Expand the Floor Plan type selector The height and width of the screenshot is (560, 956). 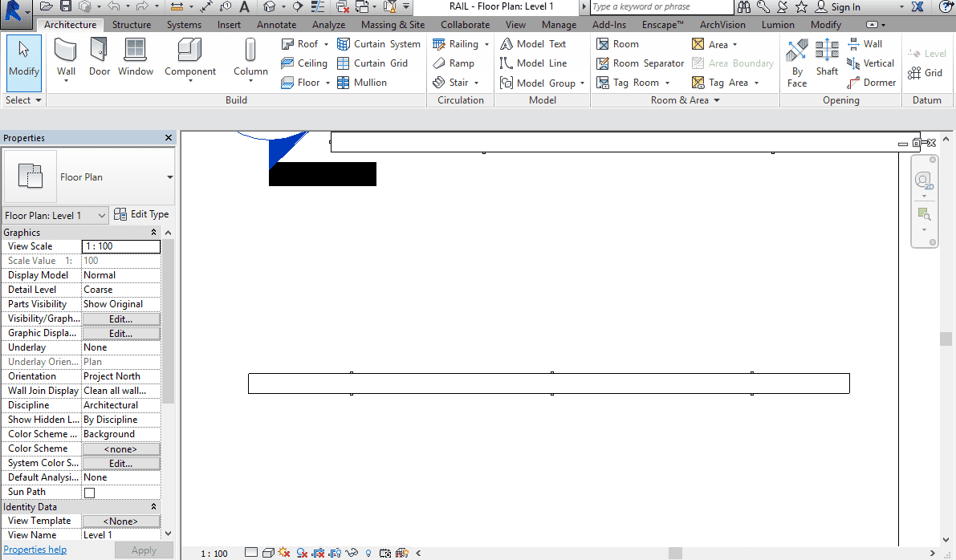coord(169,177)
